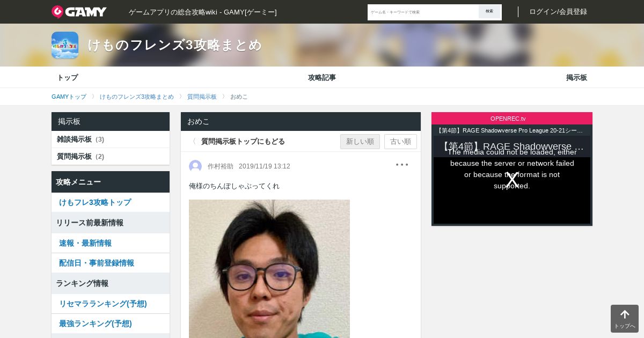The image size is (644, 338).
Task: Click the posted photo thumbnail
Action: click(269, 269)
